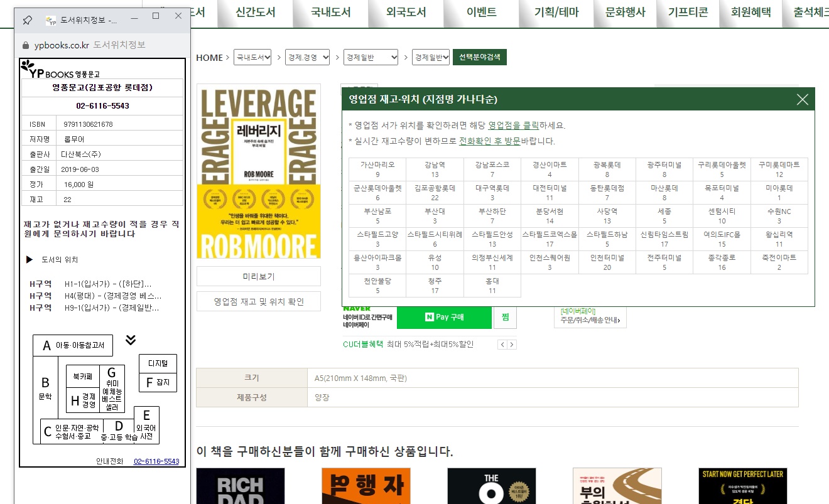Click the G 취미 예체능 map section

point(112,389)
